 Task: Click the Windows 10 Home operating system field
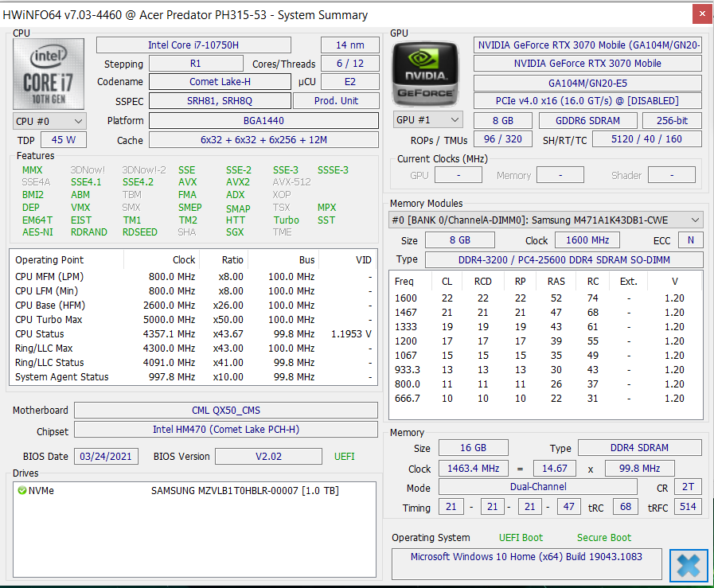point(526,557)
